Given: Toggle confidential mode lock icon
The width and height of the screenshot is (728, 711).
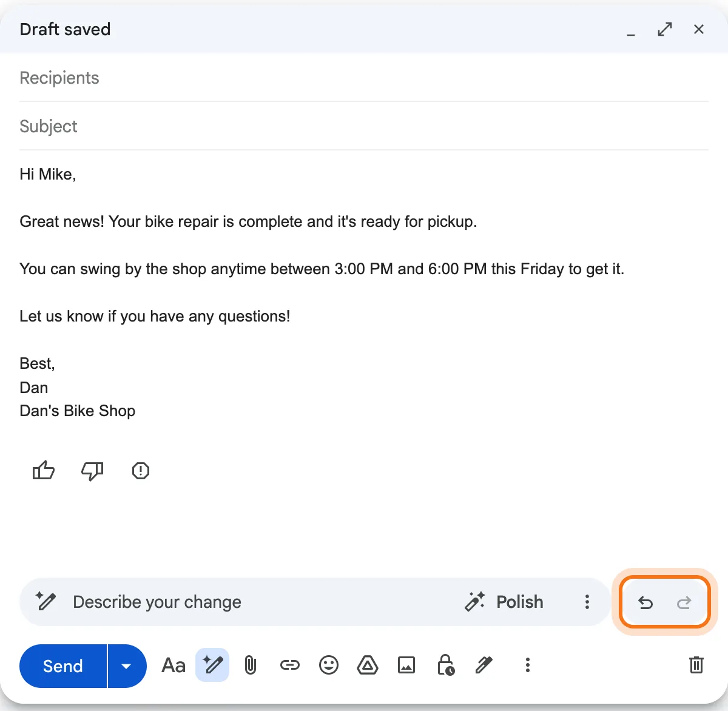Looking at the screenshot, I should (x=446, y=665).
